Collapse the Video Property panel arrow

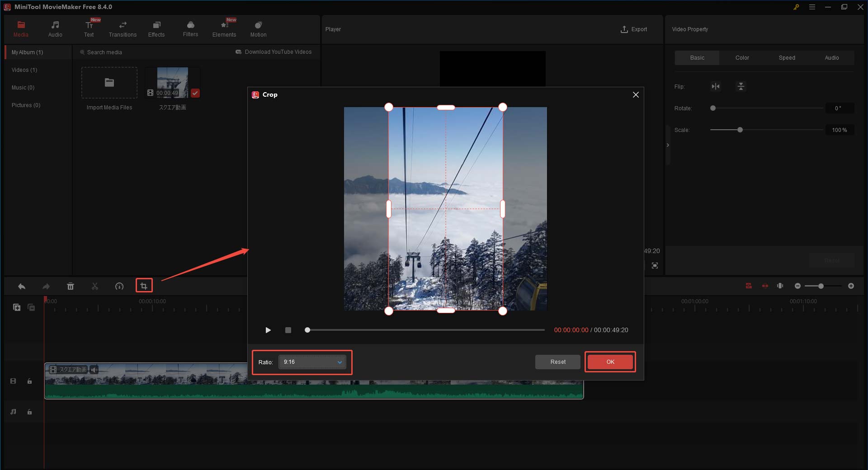pos(668,145)
